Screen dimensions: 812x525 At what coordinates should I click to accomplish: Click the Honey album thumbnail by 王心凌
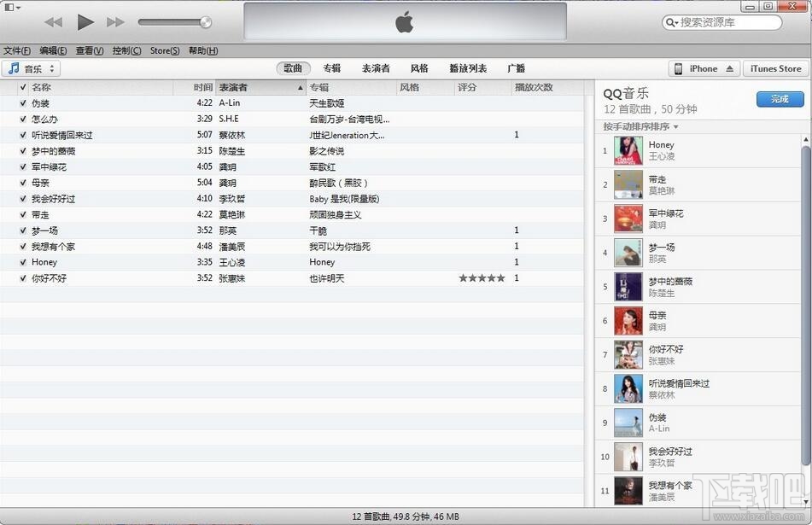(628, 150)
